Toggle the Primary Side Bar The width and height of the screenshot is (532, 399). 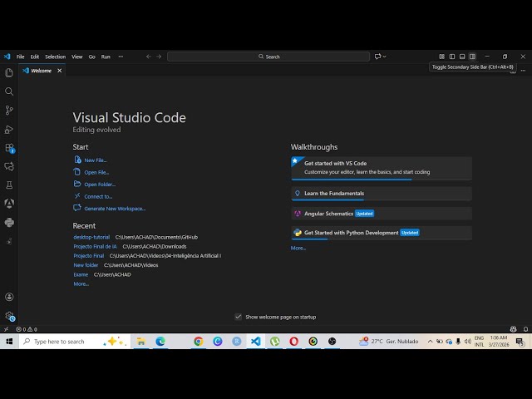click(452, 57)
